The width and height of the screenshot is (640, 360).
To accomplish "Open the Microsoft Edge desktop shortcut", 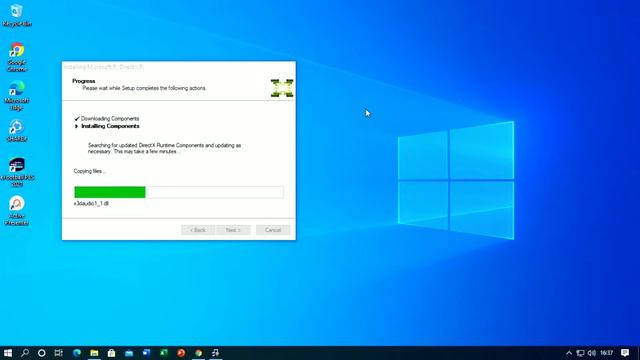I will (x=16, y=96).
